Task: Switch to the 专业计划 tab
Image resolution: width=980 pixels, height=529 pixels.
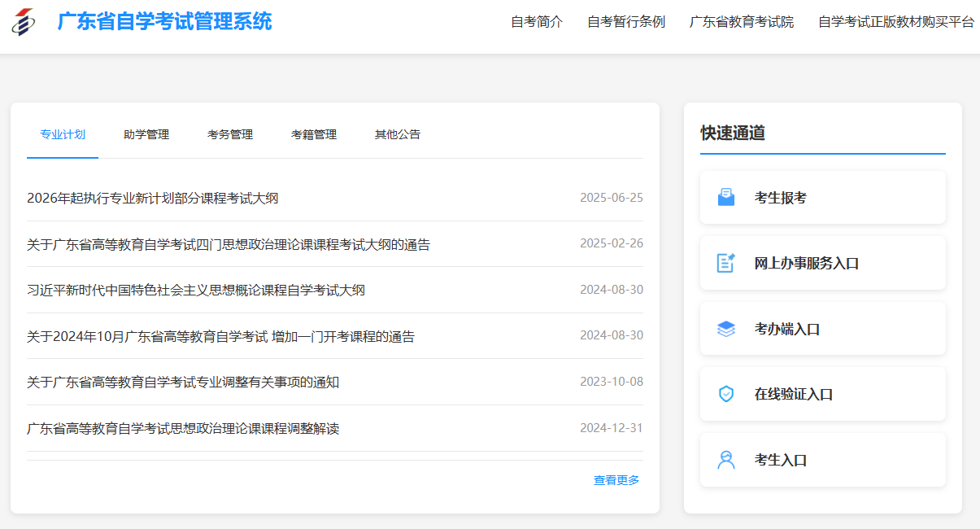Action: point(63,135)
